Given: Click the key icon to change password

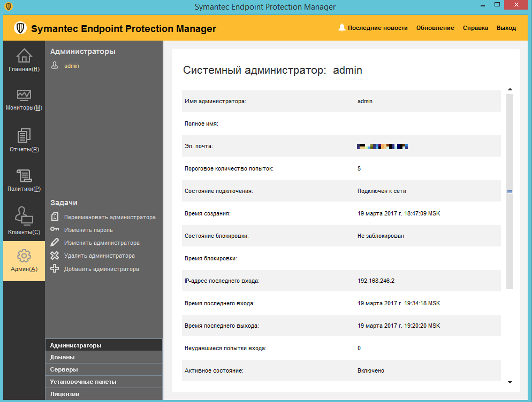Looking at the screenshot, I should click(x=55, y=230).
